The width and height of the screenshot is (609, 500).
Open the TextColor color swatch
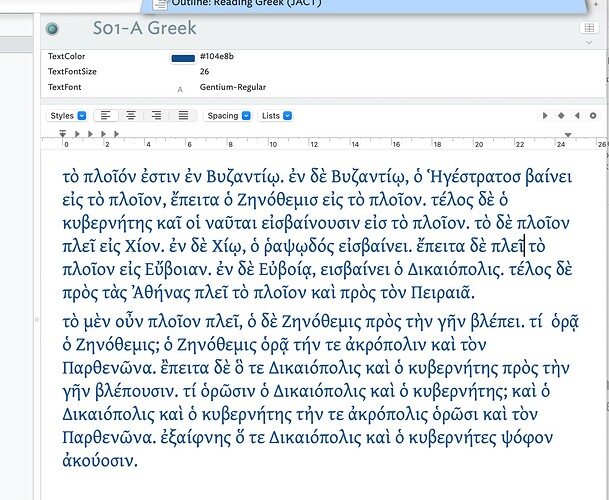(183, 58)
